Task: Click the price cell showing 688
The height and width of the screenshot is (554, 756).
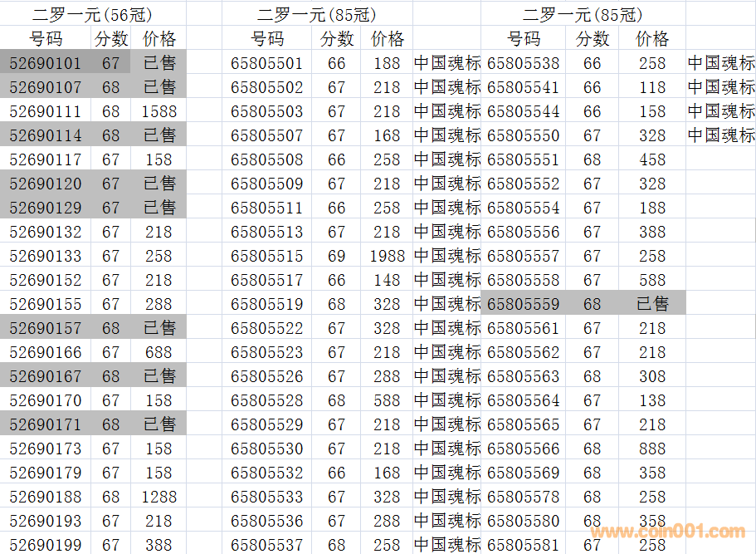Action: pyautogui.click(x=159, y=352)
